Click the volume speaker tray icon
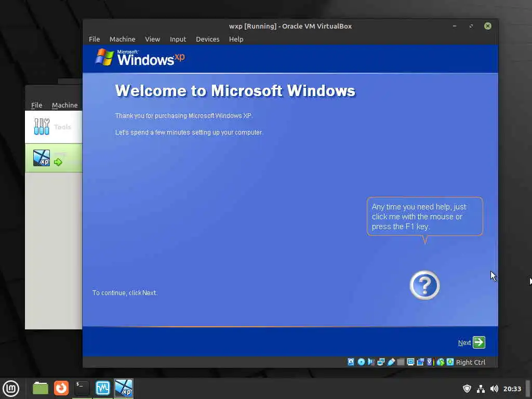Viewport: 532px width, 399px height. pos(495,389)
